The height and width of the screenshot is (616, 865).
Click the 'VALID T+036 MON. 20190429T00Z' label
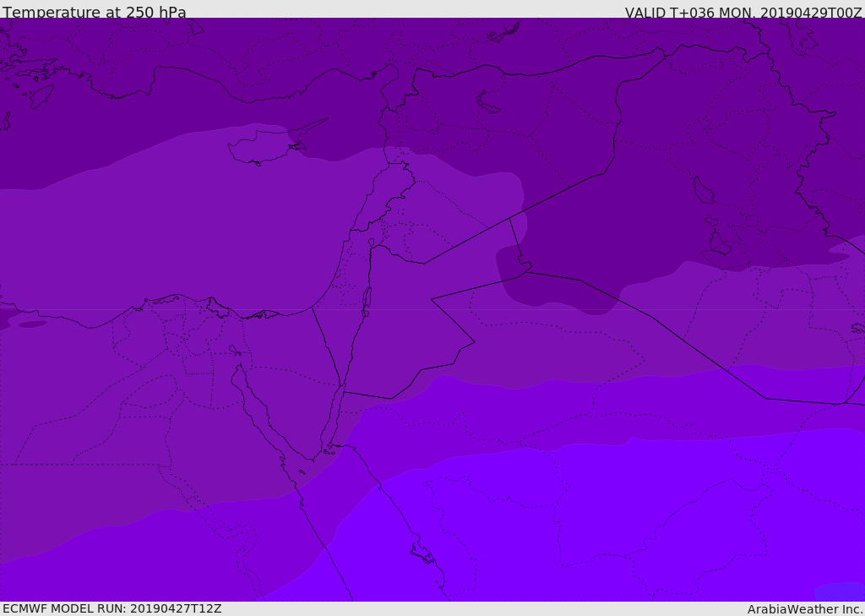click(743, 13)
